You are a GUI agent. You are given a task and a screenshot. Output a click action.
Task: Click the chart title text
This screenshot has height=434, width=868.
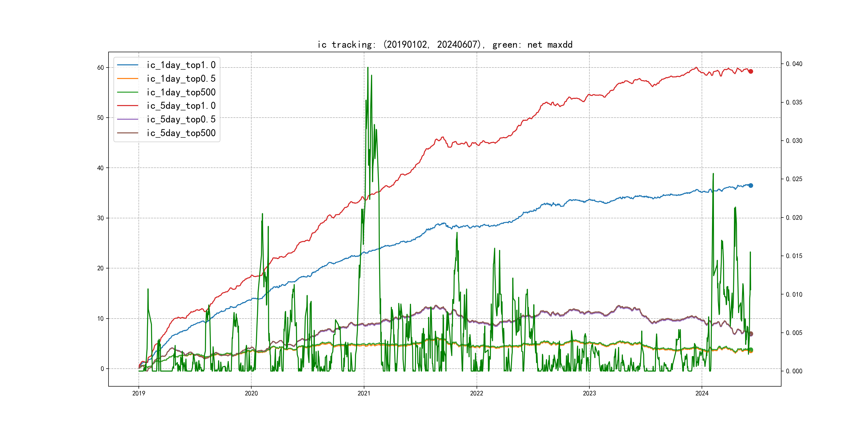click(x=445, y=44)
